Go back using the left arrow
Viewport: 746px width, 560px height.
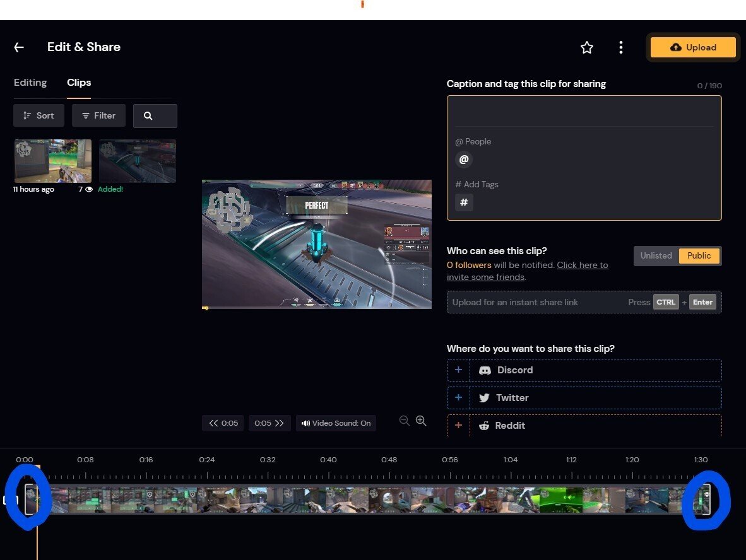[19, 47]
